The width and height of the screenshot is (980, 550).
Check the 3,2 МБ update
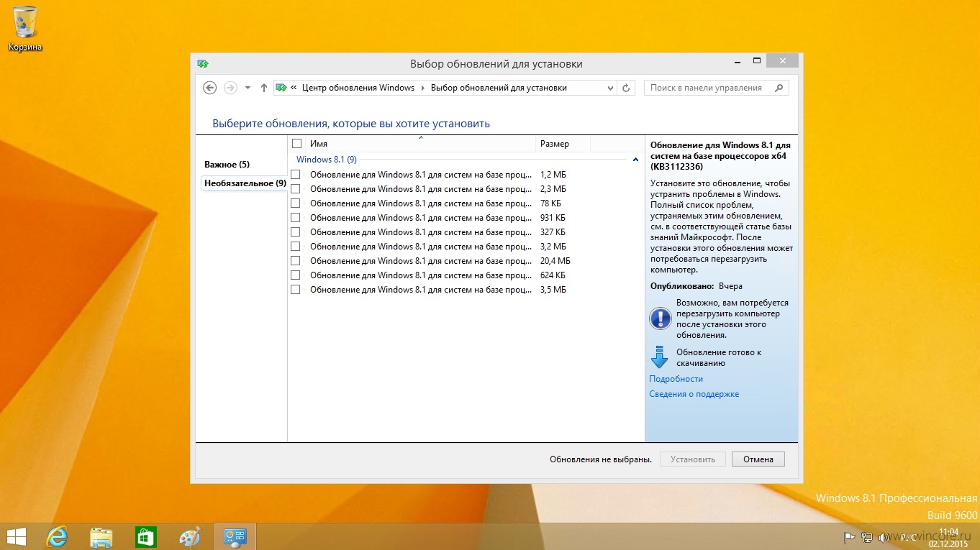point(295,246)
